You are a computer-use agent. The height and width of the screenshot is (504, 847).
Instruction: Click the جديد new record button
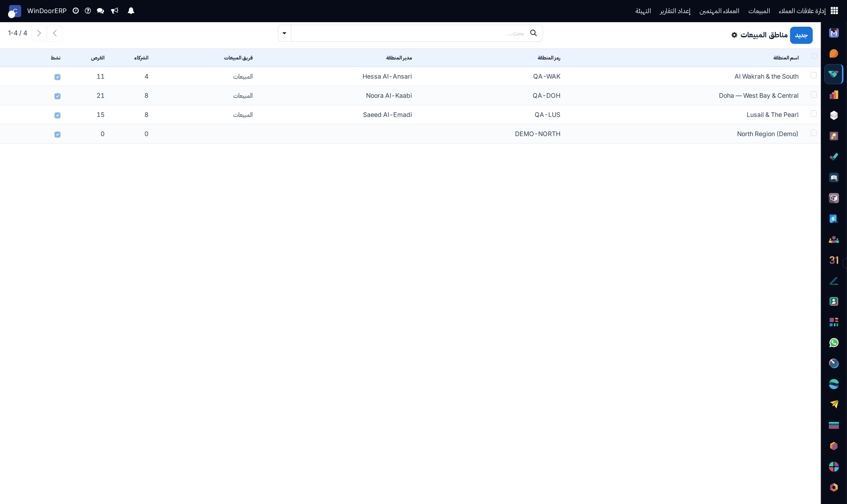(x=801, y=35)
